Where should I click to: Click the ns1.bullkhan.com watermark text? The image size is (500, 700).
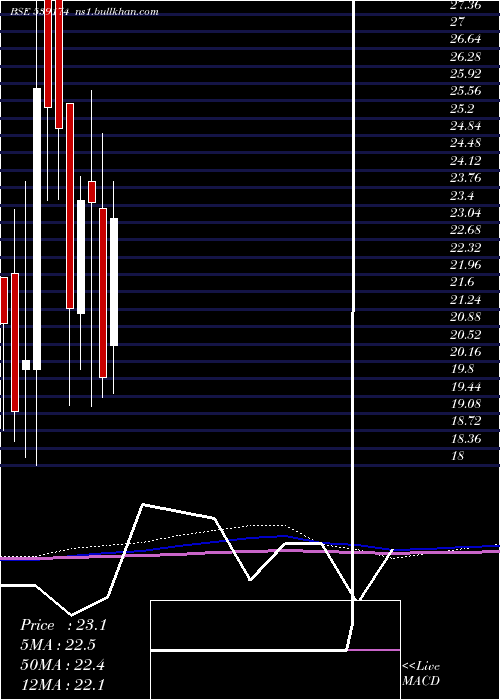(x=117, y=12)
